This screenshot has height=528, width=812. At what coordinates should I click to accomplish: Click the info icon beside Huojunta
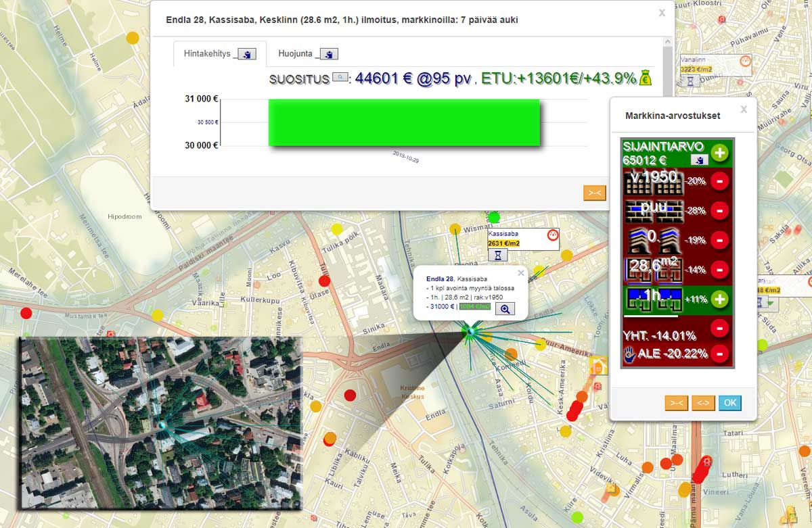(329, 54)
